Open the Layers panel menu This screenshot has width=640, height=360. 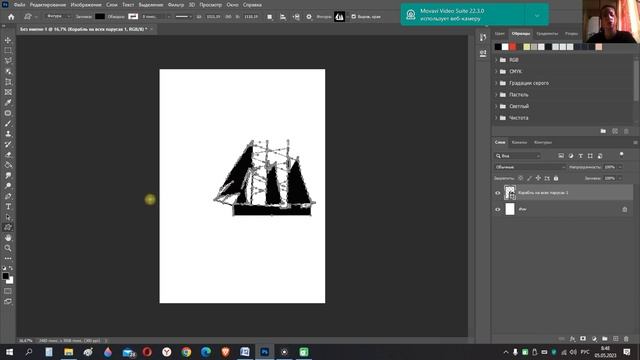(635, 142)
